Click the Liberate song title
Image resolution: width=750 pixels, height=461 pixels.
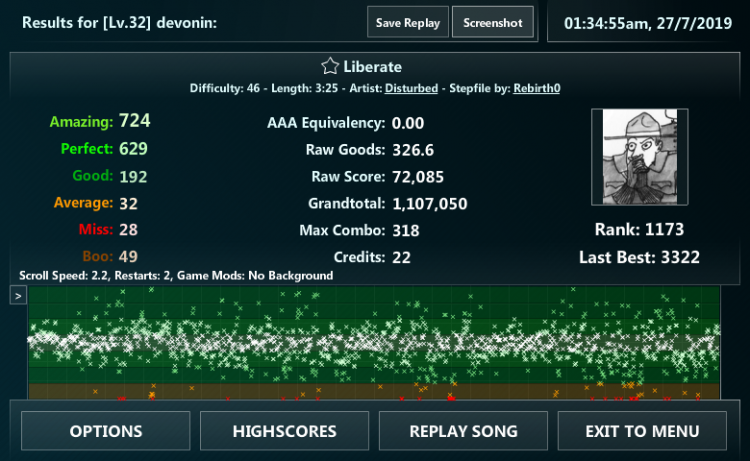(x=372, y=67)
